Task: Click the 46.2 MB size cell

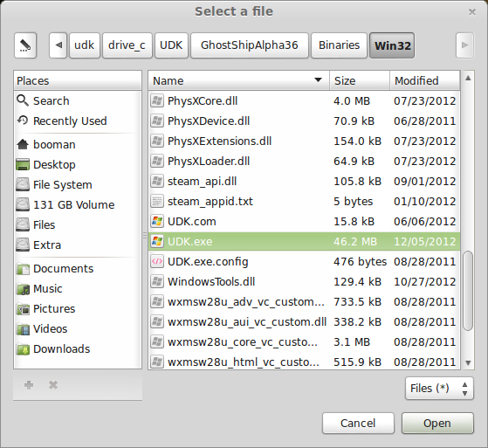Action: 355,242
